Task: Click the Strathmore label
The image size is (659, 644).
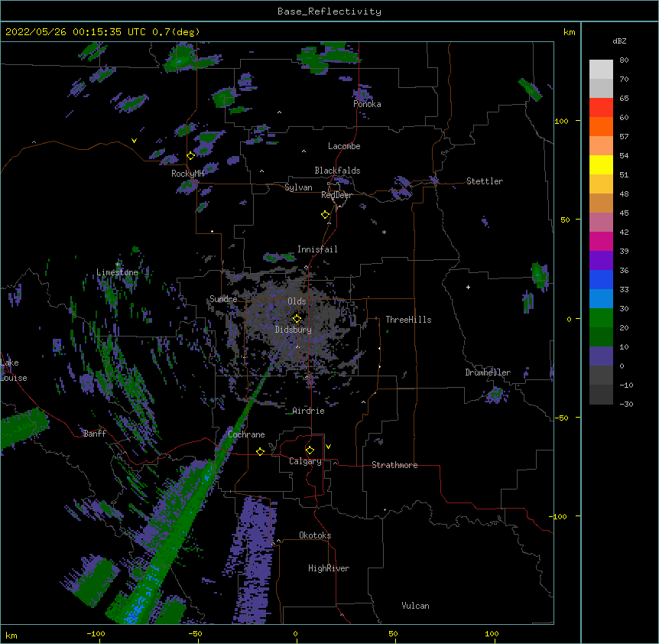Action: pyautogui.click(x=394, y=465)
